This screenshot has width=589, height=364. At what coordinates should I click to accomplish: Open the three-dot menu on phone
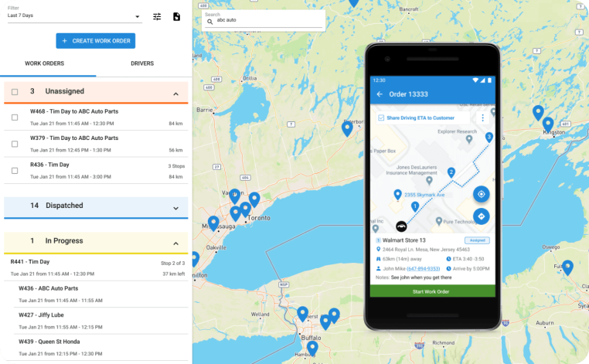(483, 117)
